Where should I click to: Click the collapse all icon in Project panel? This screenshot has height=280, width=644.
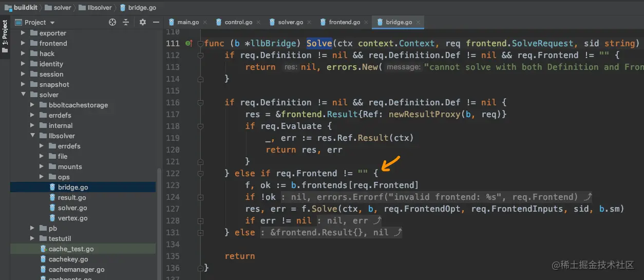pyautogui.click(x=126, y=22)
